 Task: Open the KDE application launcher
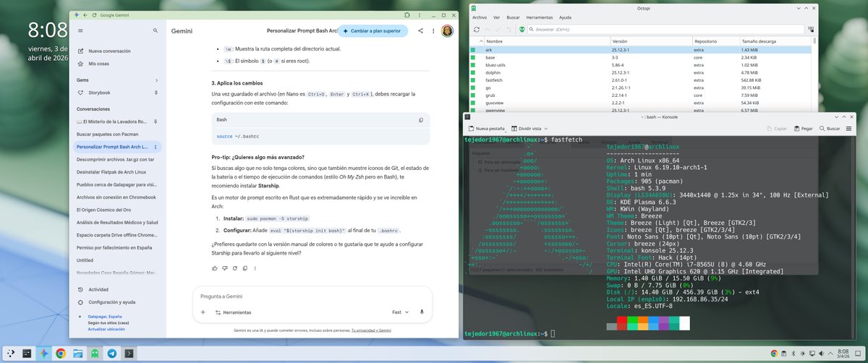[9, 354]
